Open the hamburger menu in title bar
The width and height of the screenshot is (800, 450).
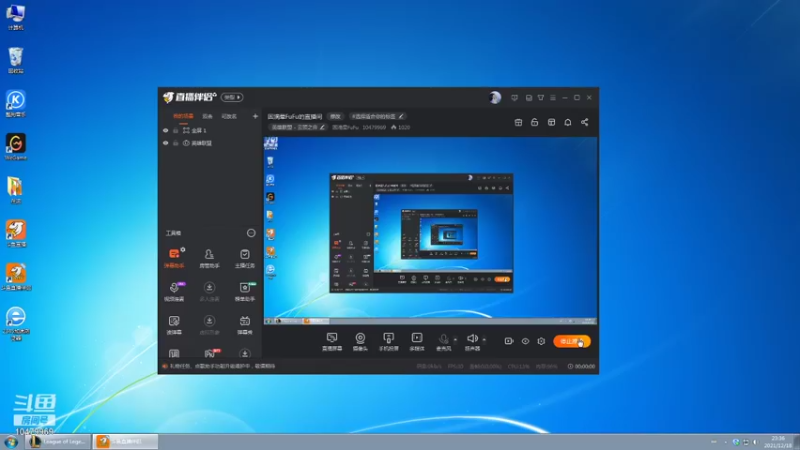point(553,97)
